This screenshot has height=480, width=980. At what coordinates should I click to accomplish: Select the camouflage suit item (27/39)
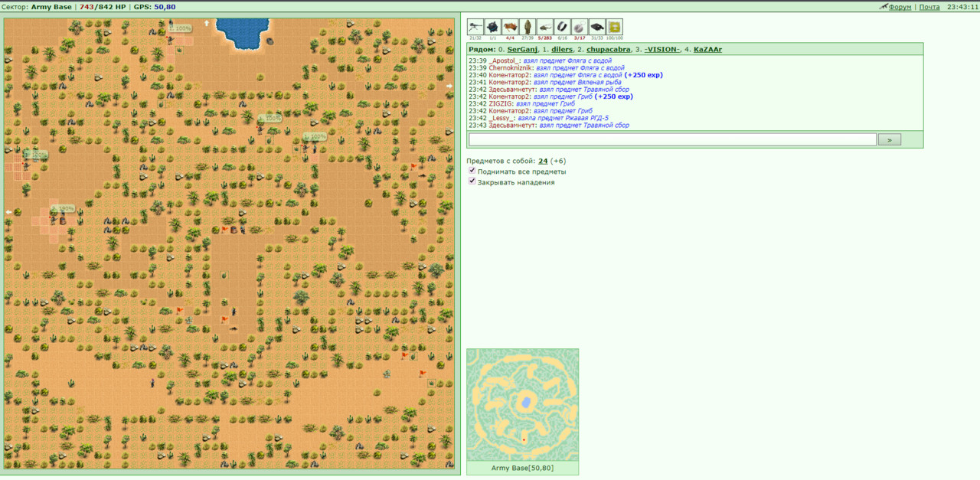tap(528, 27)
